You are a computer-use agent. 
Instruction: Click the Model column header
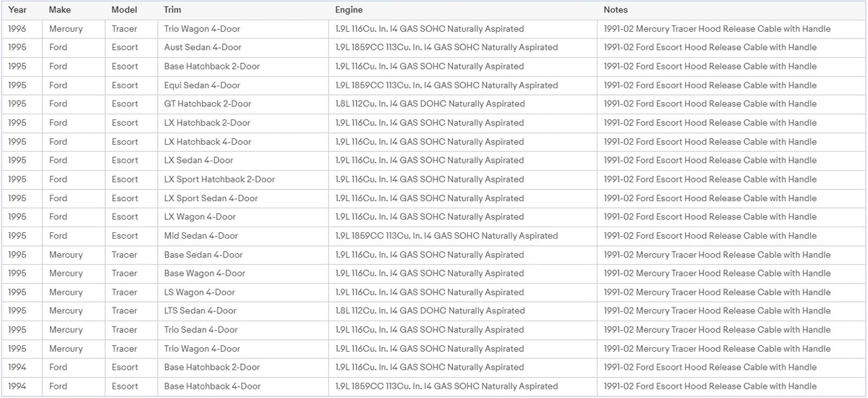pyautogui.click(x=131, y=10)
